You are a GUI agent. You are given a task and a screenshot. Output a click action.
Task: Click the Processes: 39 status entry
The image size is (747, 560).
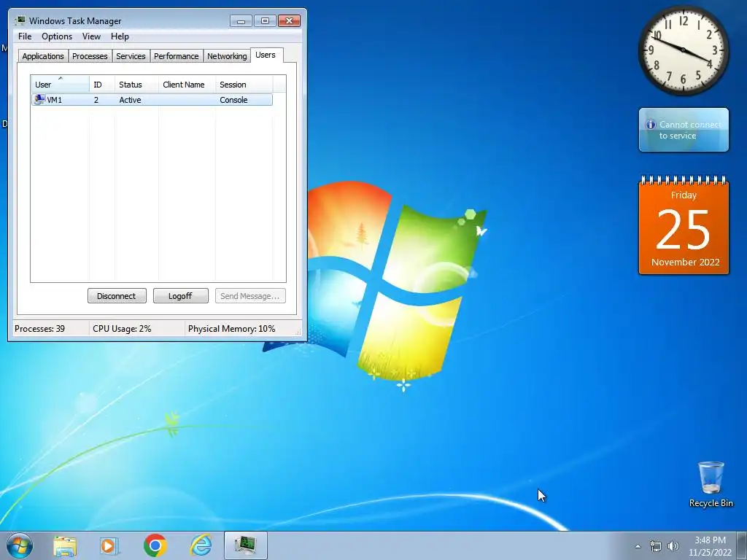39,329
